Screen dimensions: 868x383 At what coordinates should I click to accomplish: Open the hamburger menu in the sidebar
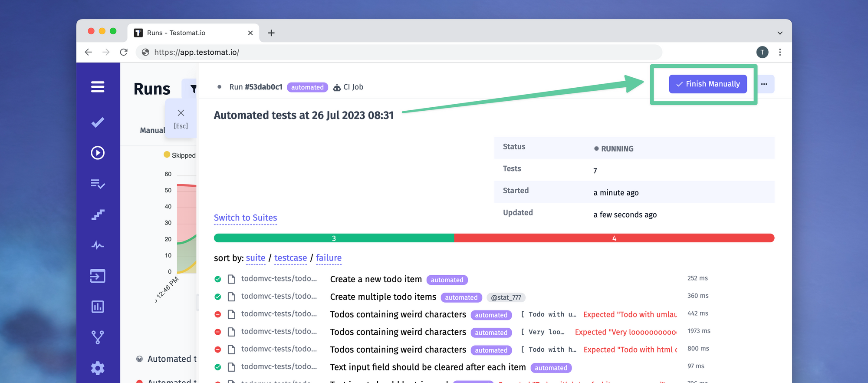point(98,87)
